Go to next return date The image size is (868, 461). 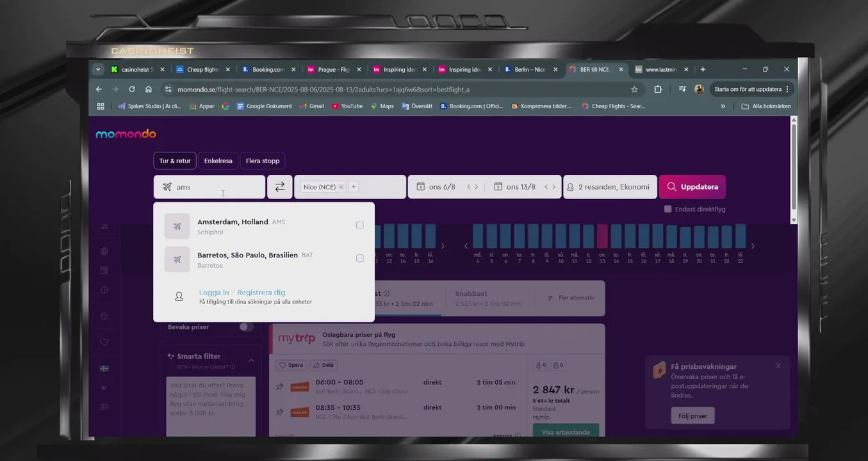(553, 187)
